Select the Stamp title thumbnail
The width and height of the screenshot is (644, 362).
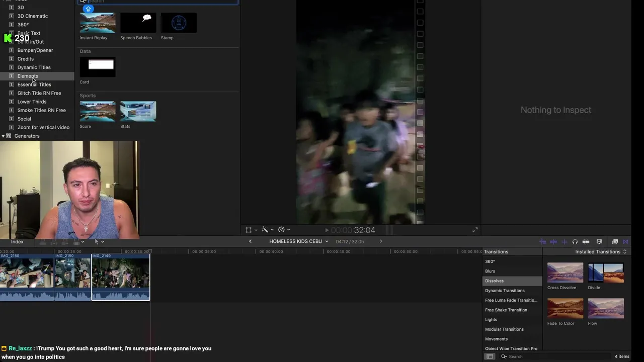pos(179,23)
